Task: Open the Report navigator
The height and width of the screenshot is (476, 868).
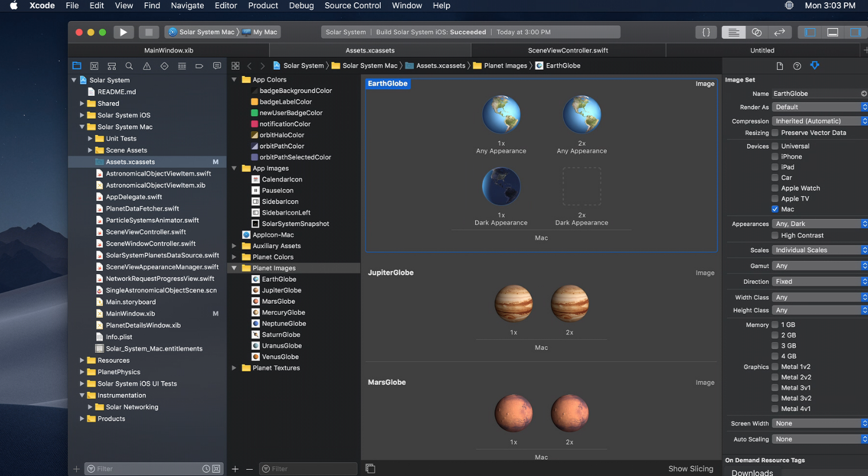Action: tap(217, 66)
